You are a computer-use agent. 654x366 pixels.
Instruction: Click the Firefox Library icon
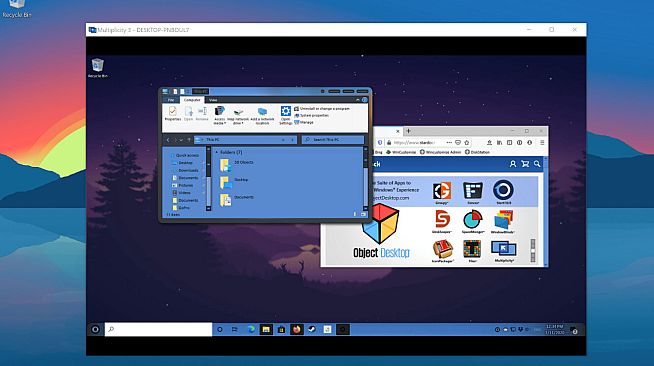tap(499, 143)
